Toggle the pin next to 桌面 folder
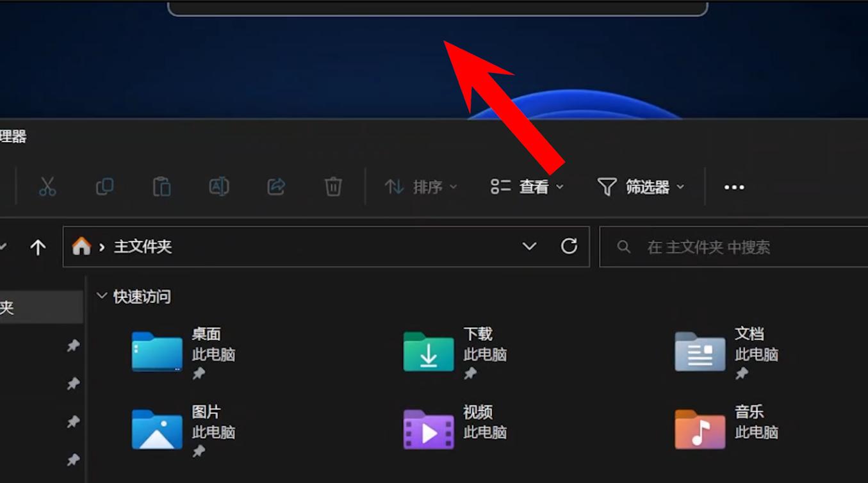 [199, 374]
